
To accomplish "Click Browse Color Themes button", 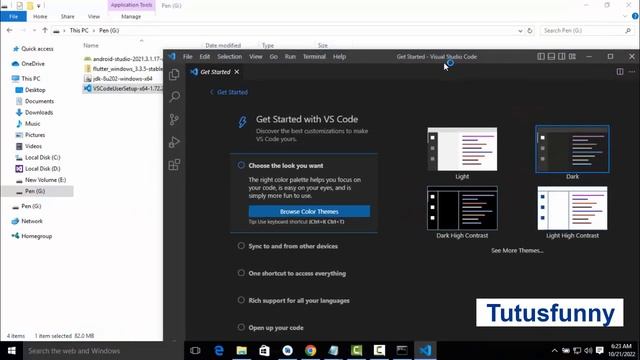I will [x=309, y=211].
